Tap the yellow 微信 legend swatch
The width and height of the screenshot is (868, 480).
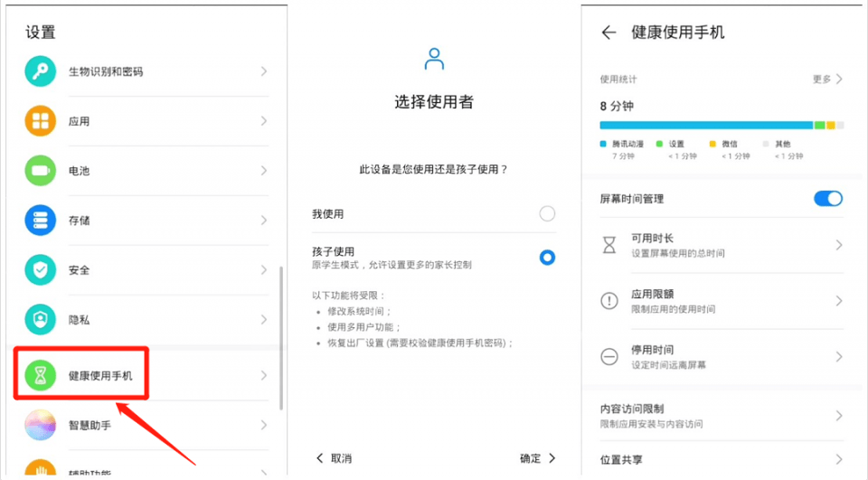tap(712, 144)
